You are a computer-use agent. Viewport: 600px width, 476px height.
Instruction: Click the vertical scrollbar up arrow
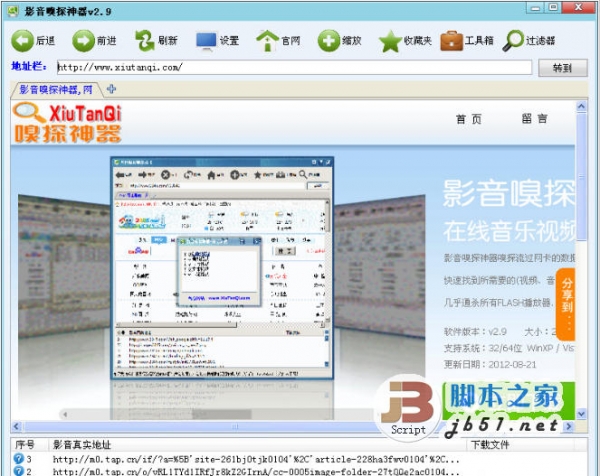pyautogui.click(x=582, y=106)
